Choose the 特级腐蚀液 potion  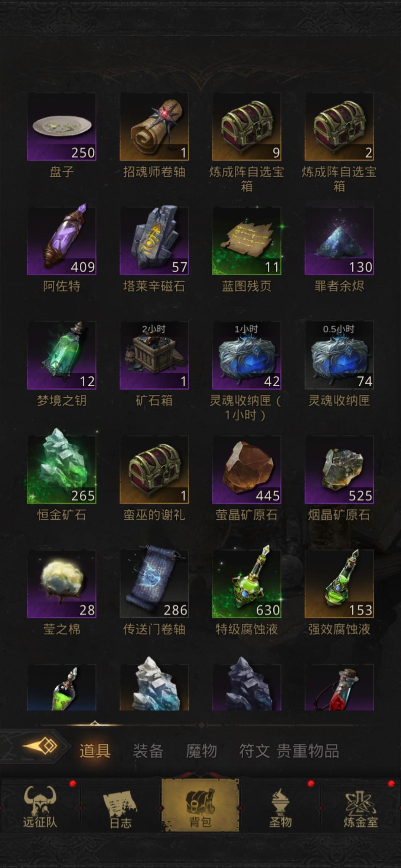point(247,583)
